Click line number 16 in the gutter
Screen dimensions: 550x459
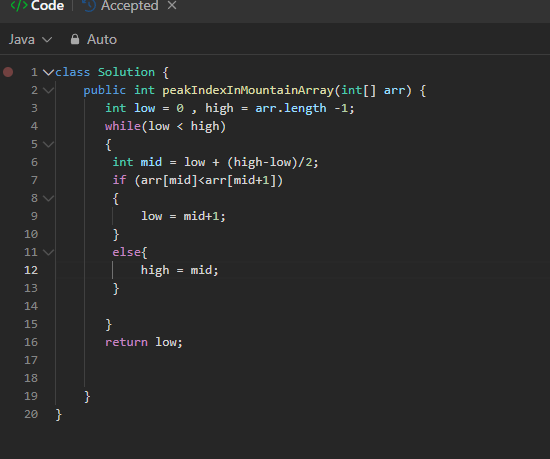(31, 342)
